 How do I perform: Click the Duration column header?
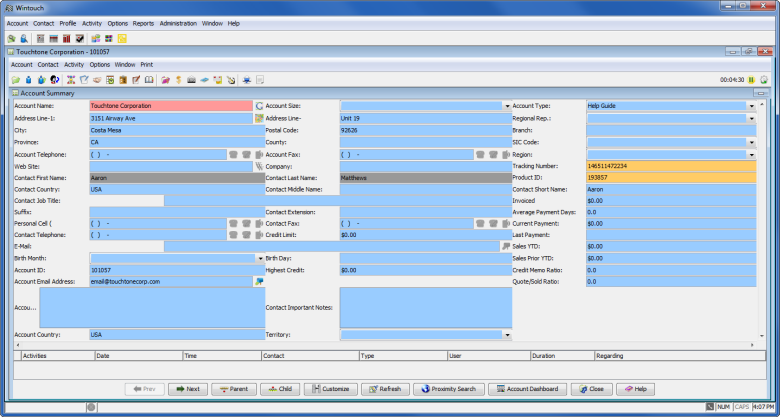[x=563, y=356]
